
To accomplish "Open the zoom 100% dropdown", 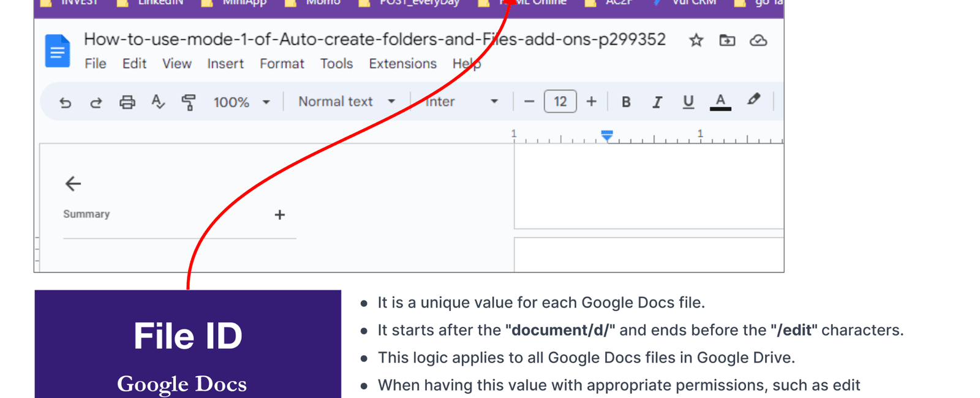I will [x=241, y=102].
